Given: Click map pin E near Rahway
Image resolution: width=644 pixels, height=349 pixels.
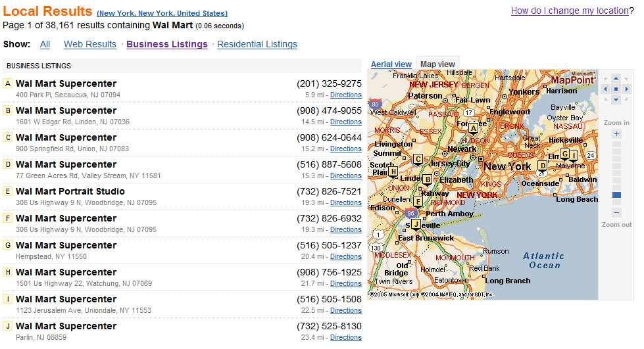Looking at the screenshot, I should pos(418,202).
